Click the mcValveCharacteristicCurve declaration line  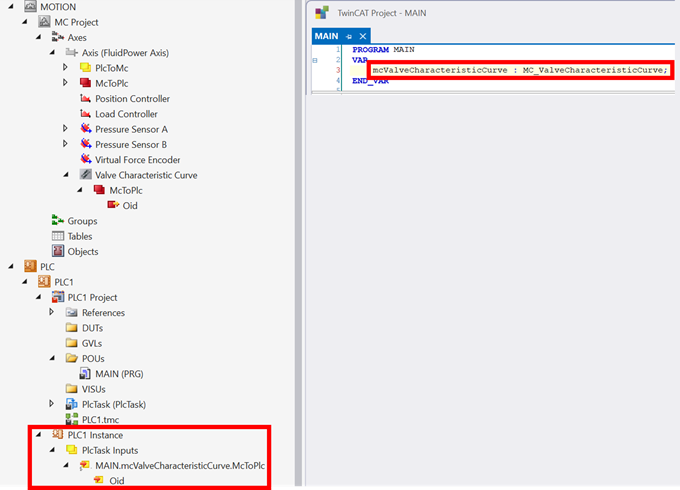[x=520, y=70]
